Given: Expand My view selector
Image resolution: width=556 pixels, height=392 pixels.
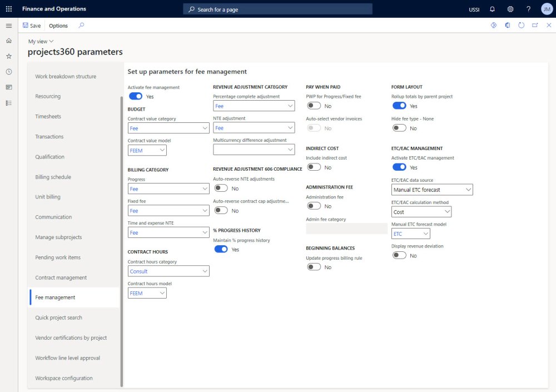Looking at the screenshot, I should coord(41,42).
